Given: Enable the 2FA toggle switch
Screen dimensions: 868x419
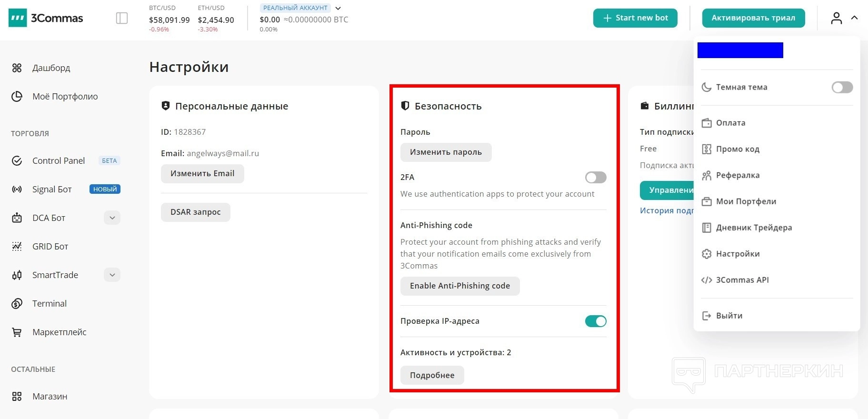Looking at the screenshot, I should point(596,178).
